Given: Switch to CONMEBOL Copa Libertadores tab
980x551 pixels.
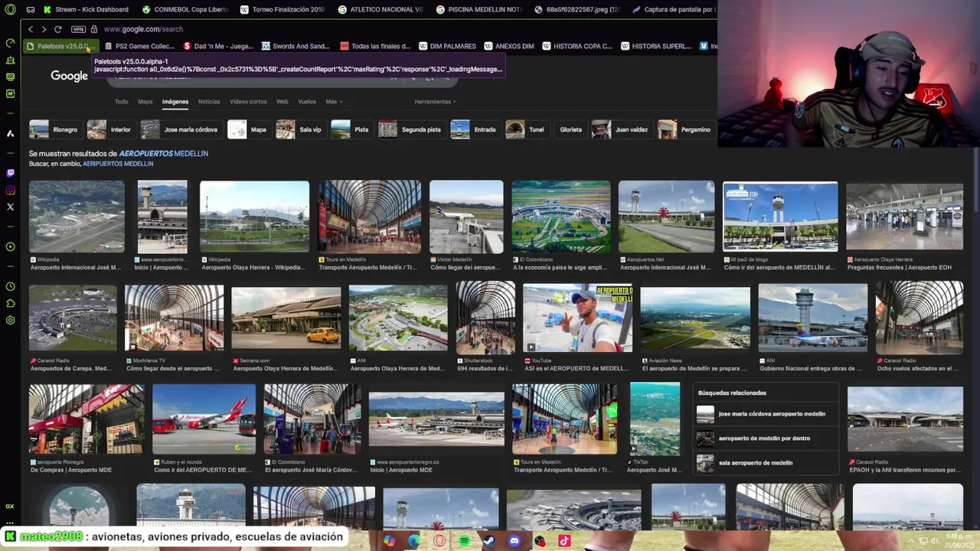Looking at the screenshot, I should [x=185, y=10].
